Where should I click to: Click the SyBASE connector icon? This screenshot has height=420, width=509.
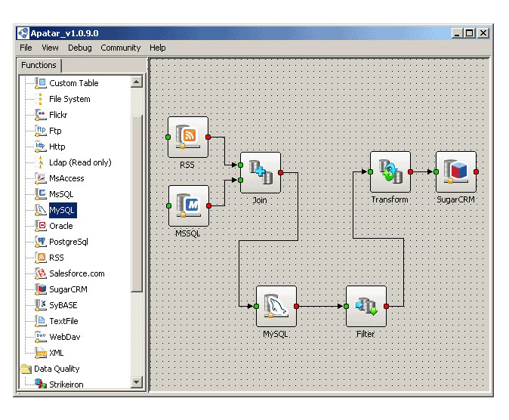click(x=41, y=305)
